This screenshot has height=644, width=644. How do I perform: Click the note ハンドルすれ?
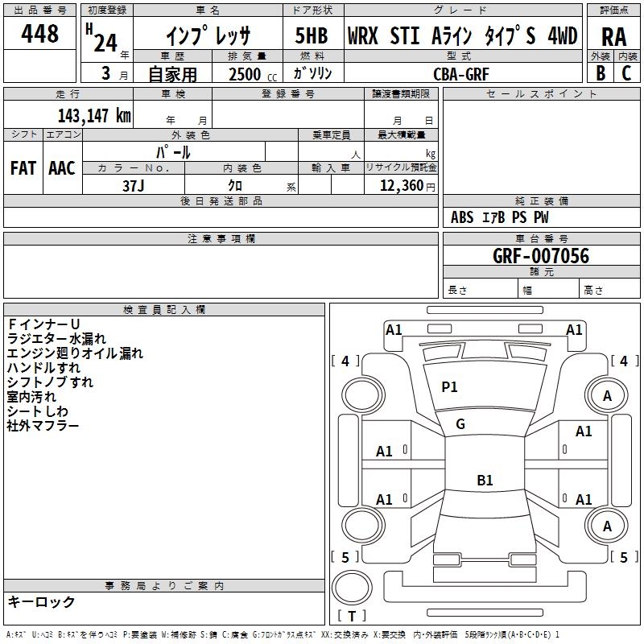click(43, 368)
